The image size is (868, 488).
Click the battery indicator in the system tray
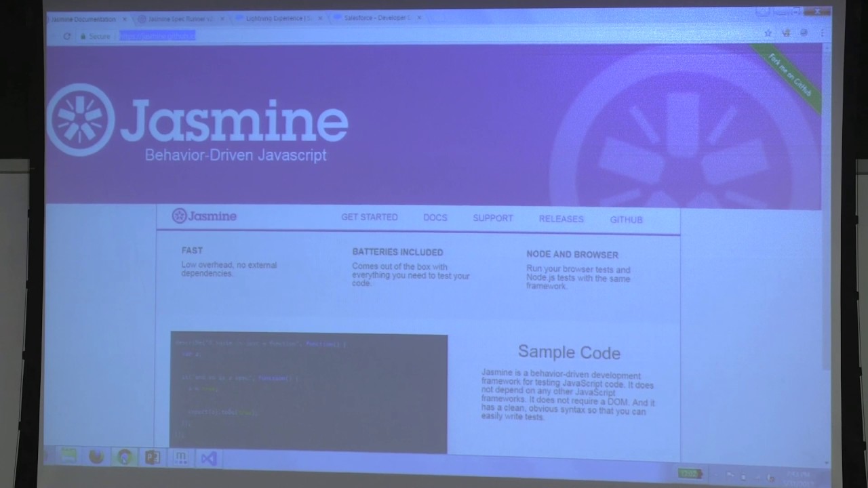690,473
